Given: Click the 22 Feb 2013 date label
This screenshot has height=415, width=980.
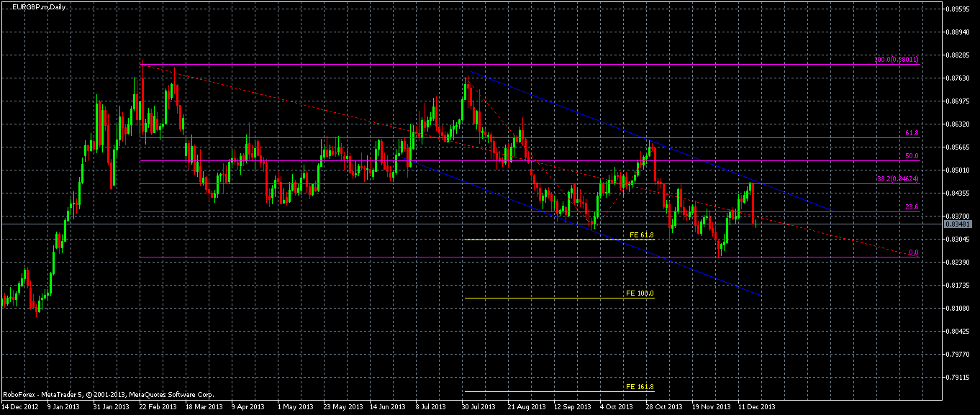Looking at the screenshot, I should tap(157, 406).
